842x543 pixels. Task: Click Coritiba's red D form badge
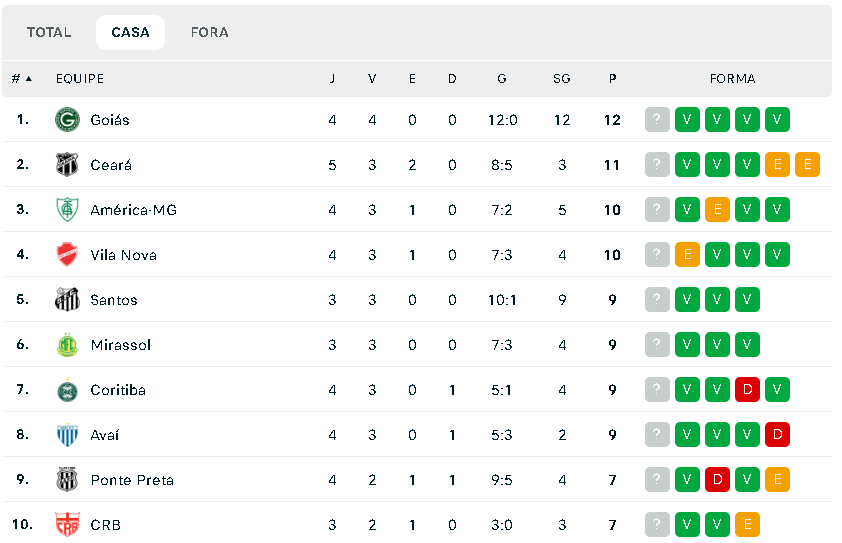[x=747, y=389]
